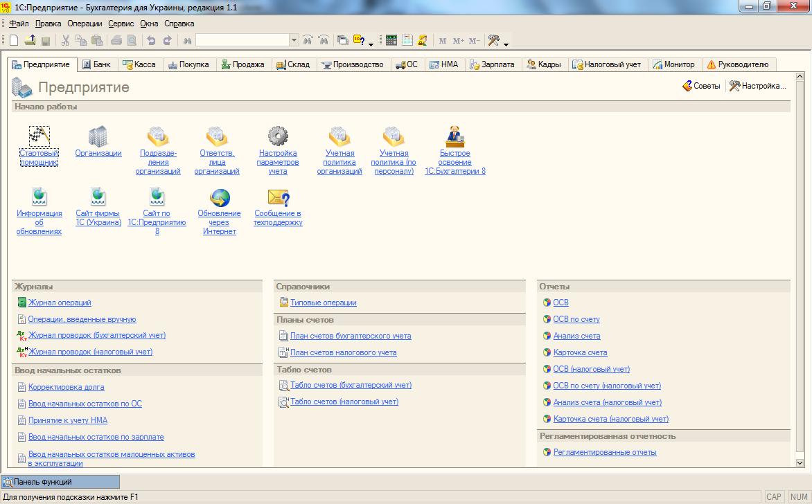Switch to the Покупка tab
This screenshot has width=812, height=504.
click(x=189, y=64)
